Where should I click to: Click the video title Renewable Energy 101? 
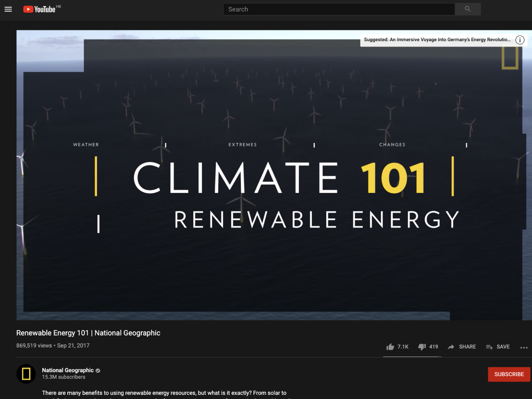(88, 333)
